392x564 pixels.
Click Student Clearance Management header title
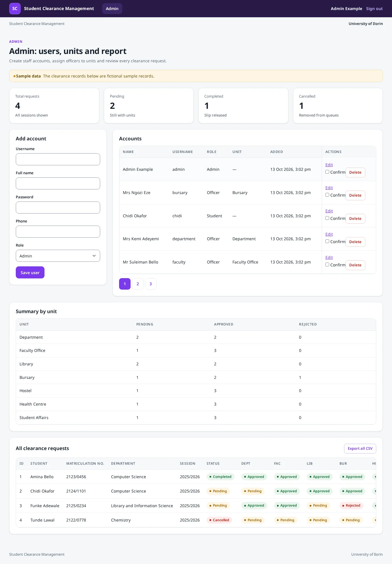coord(59,9)
